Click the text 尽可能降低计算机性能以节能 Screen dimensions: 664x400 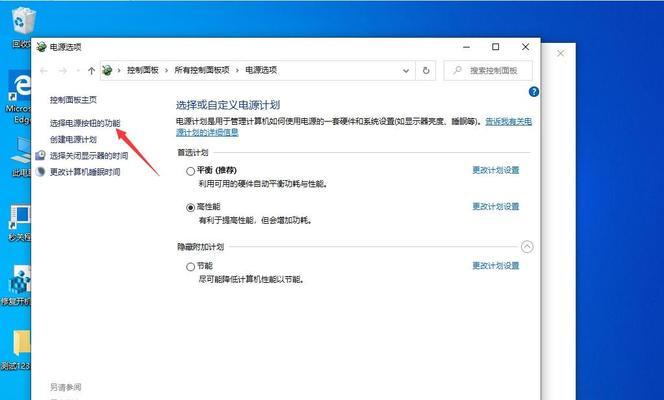(x=252, y=280)
